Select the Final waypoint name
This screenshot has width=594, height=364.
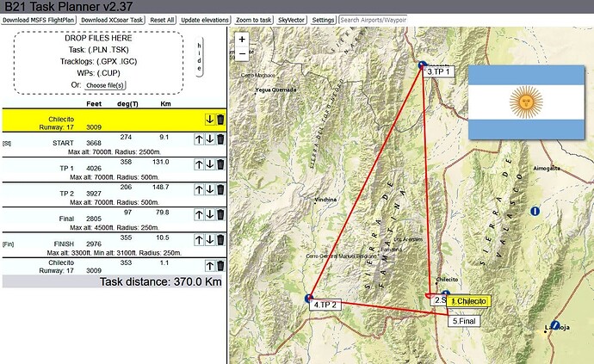[x=66, y=219]
